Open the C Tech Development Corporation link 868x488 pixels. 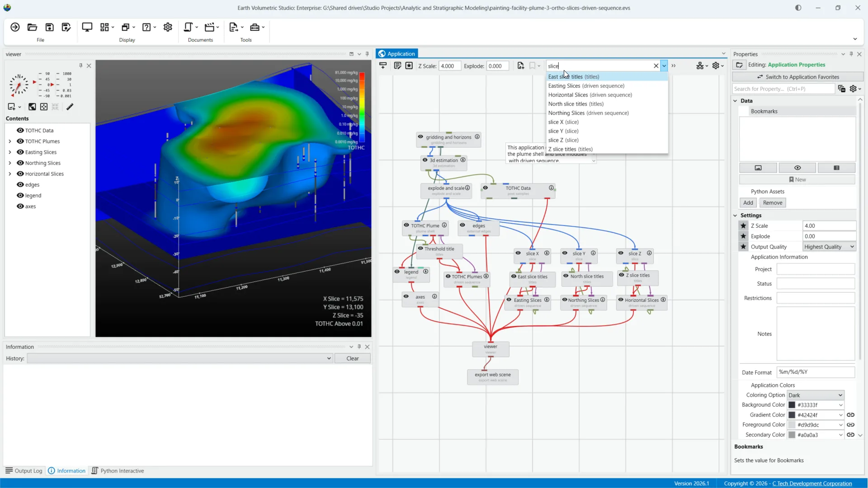pyautogui.click(x=812, y=483)
